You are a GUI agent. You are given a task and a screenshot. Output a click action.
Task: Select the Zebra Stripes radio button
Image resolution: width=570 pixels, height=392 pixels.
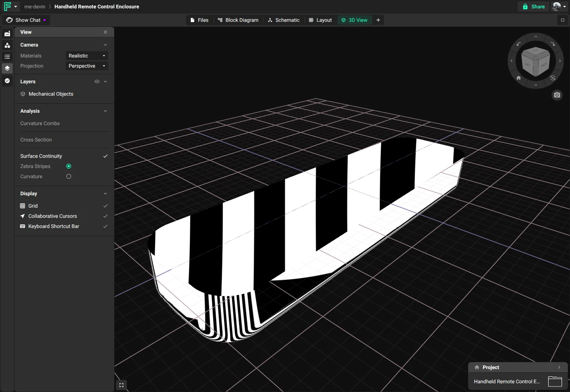pyautogui.click(x=69, y=166)
